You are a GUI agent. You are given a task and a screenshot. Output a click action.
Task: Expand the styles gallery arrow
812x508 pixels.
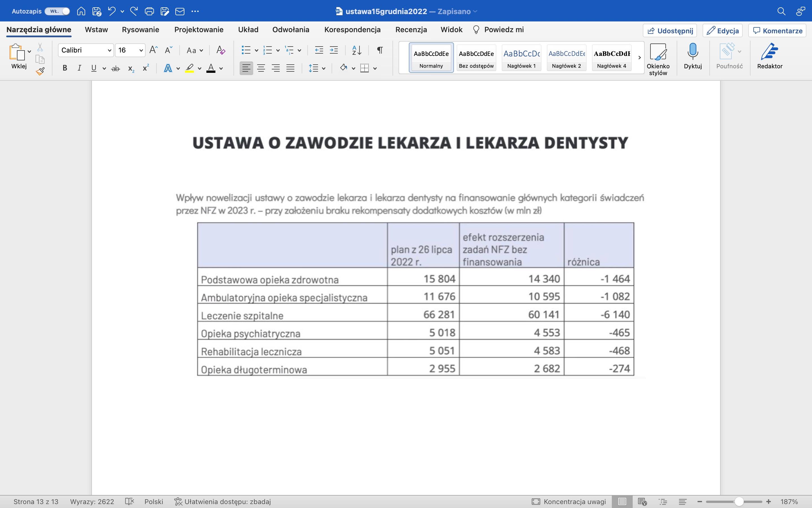(639, 58)
